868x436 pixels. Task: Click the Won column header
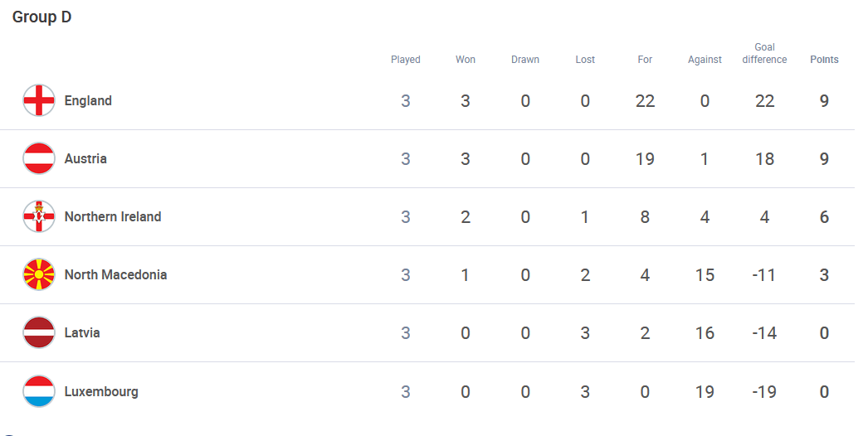tap(466, 60)
